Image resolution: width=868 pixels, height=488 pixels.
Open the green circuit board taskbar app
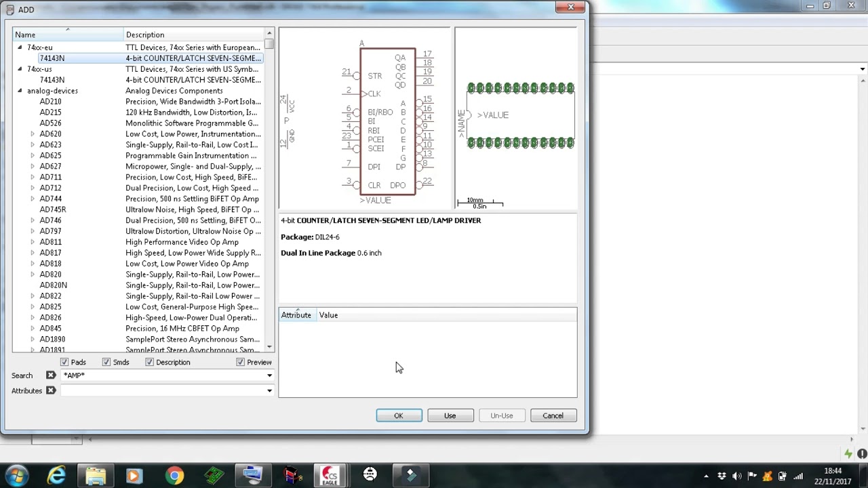(x=214, y=475)
